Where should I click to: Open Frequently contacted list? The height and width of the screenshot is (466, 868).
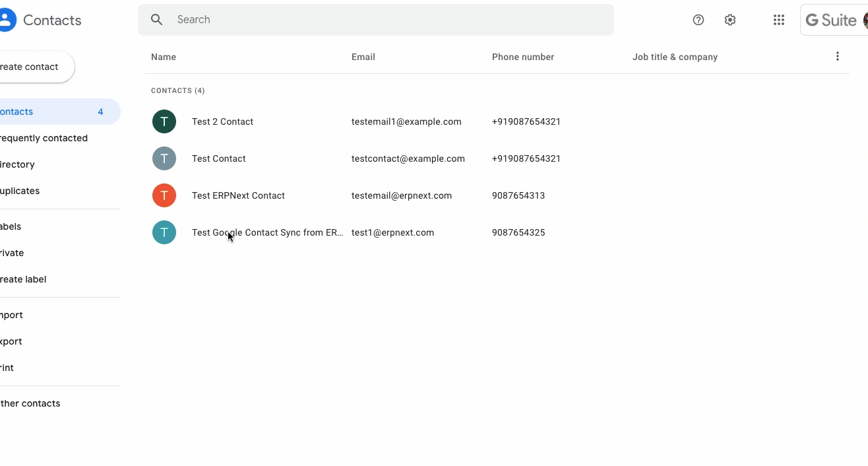coord(44,138)
